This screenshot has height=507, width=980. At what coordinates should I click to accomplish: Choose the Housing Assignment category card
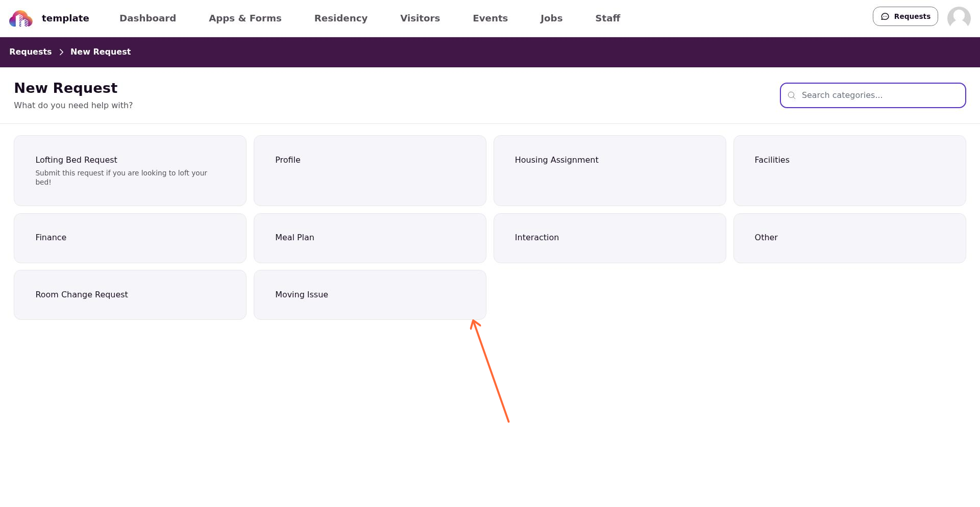point(609,171)
